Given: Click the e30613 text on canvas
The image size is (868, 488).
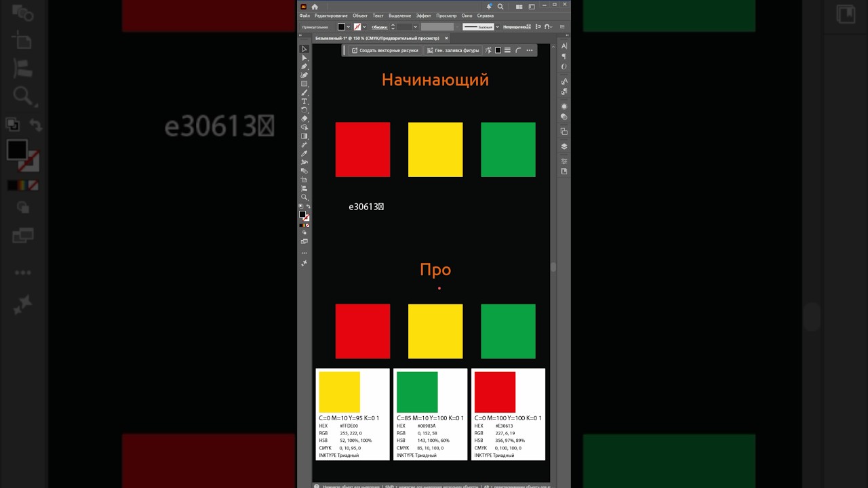Looking at the screenshot, I should pyautogui.click(x=366, y=207).
